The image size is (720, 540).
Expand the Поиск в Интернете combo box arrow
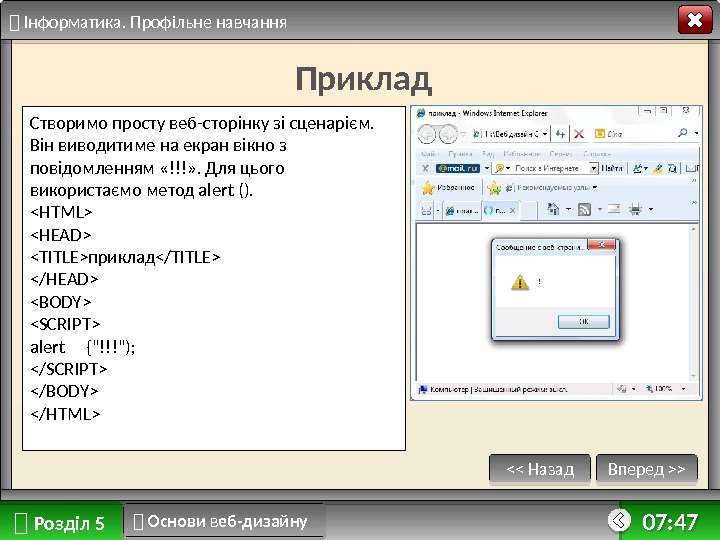click(x=594, y=169)
